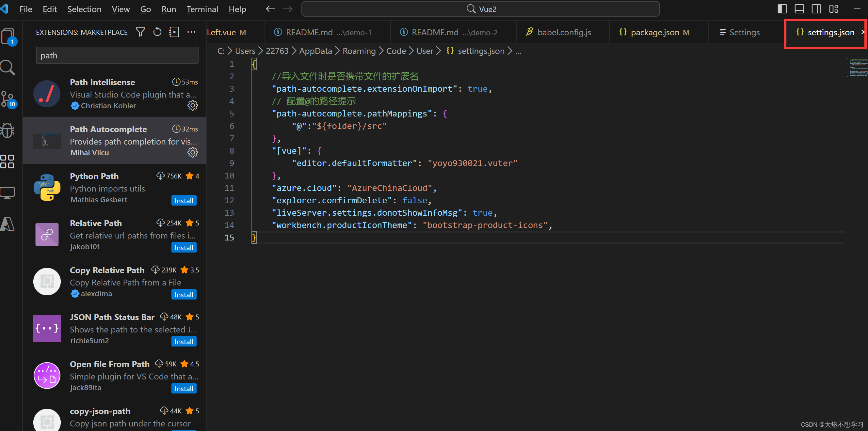Open the Help menu

coord(237,9)
